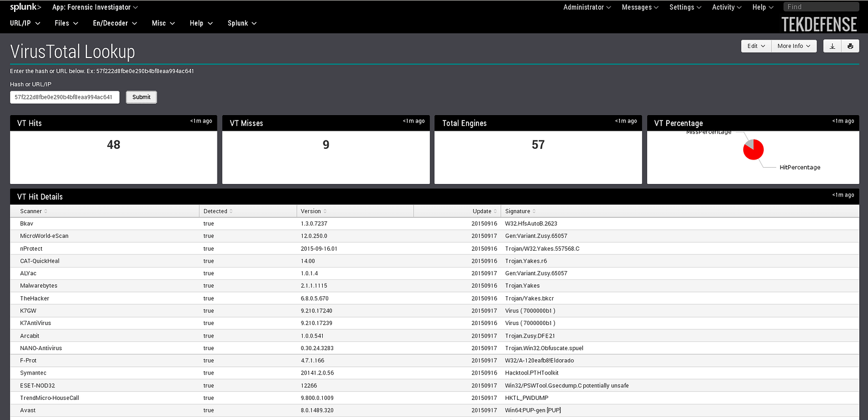Sort table by Detected column
Screen dimensions: 868x420
(x=218, y=211)
